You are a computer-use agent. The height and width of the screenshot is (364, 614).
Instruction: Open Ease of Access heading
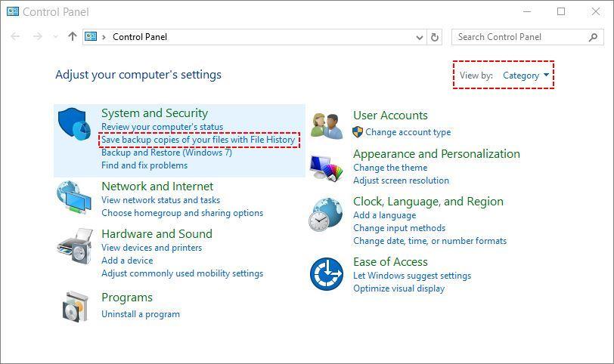(x=390, y=262)
